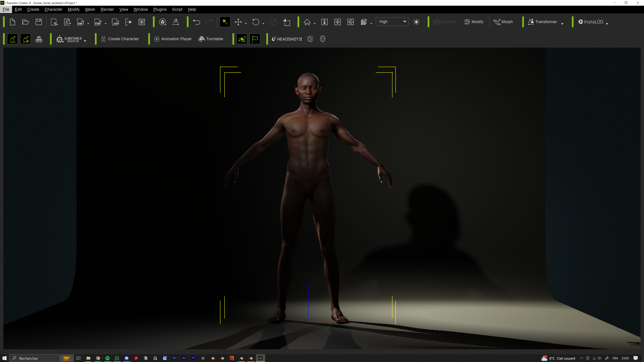Viewport: 644px width, 362px height.
Task: Click the export FBX icon
Action: point(98,22)
